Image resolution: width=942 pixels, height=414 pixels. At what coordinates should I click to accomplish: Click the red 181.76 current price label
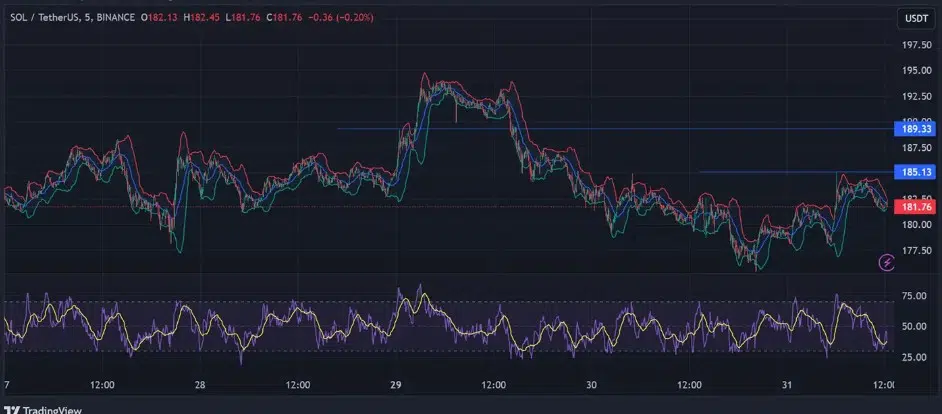pyautogui.click(x=916, y=207)
